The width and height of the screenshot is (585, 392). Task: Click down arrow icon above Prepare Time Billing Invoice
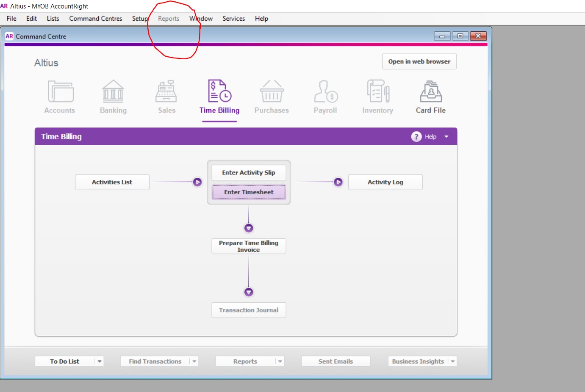coord(249,228)
